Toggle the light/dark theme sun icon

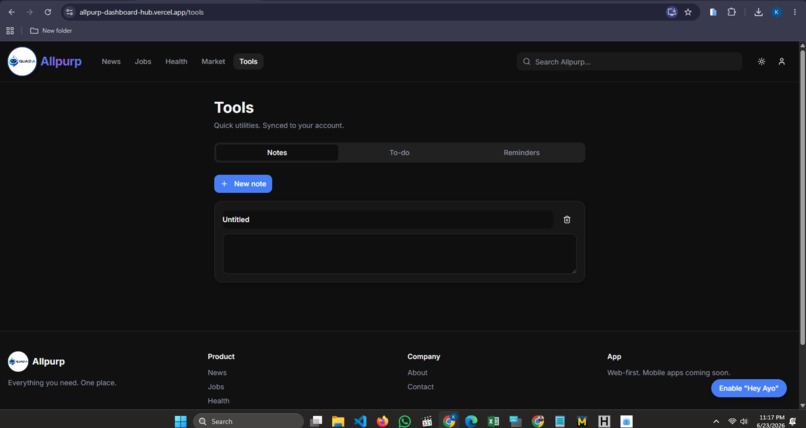click(x=761, y=62)
